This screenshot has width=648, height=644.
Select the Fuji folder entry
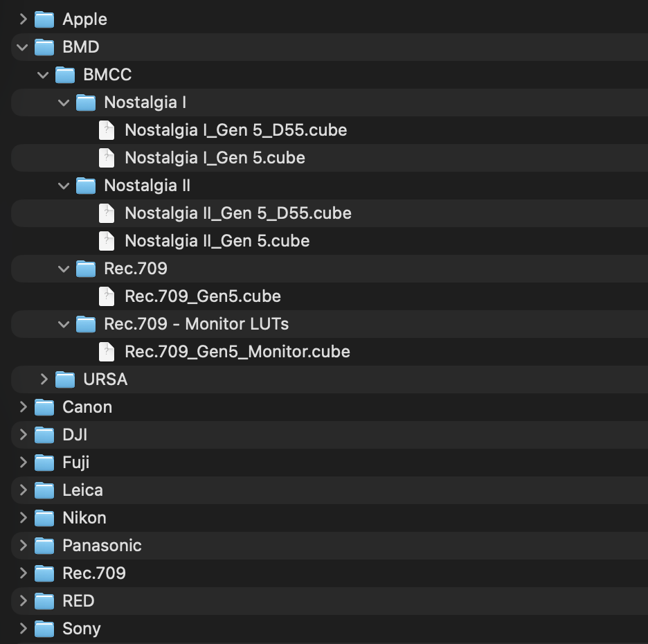click(76, 463)
